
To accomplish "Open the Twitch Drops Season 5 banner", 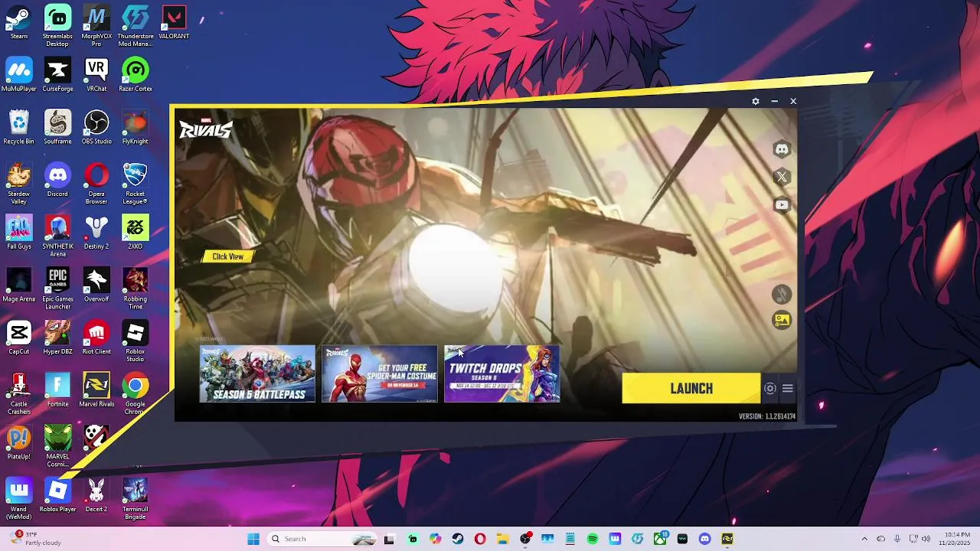I will click(x=502, y=373).
